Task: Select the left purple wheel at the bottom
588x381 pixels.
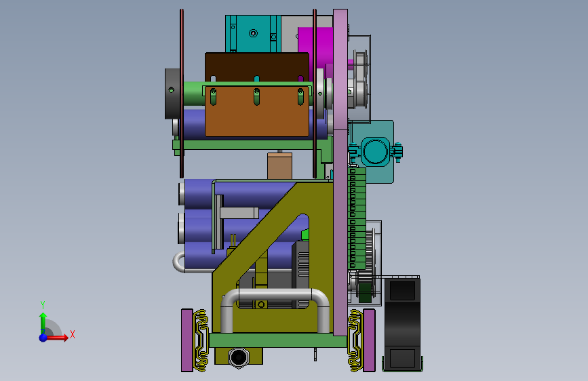Action: pyautogui.click(x=187, y=340)
